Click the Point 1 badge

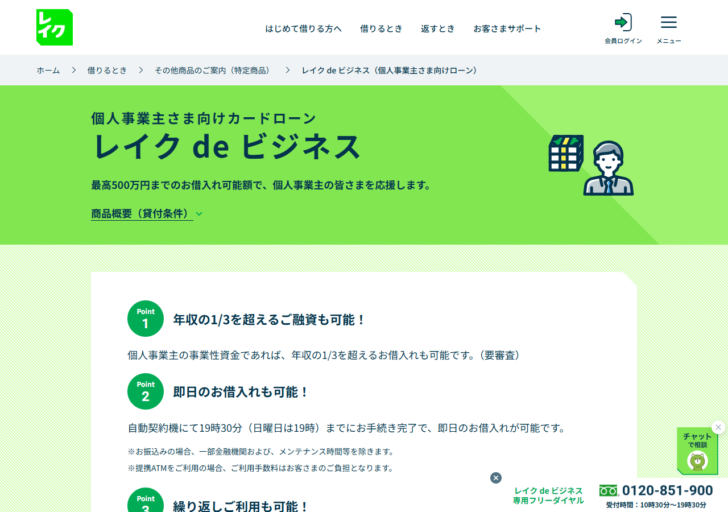(145, 318)
